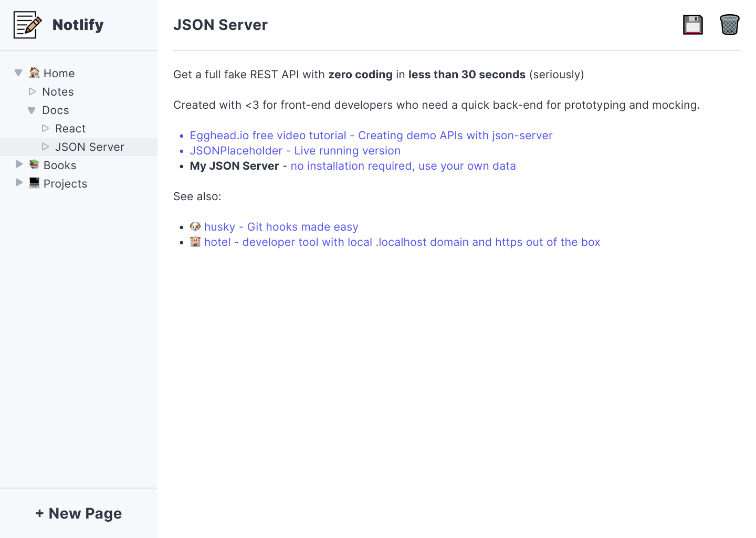Viewport: 756px width, 538px height.
Task: Expand the Notes node
Action: click(x=32, y=91)
